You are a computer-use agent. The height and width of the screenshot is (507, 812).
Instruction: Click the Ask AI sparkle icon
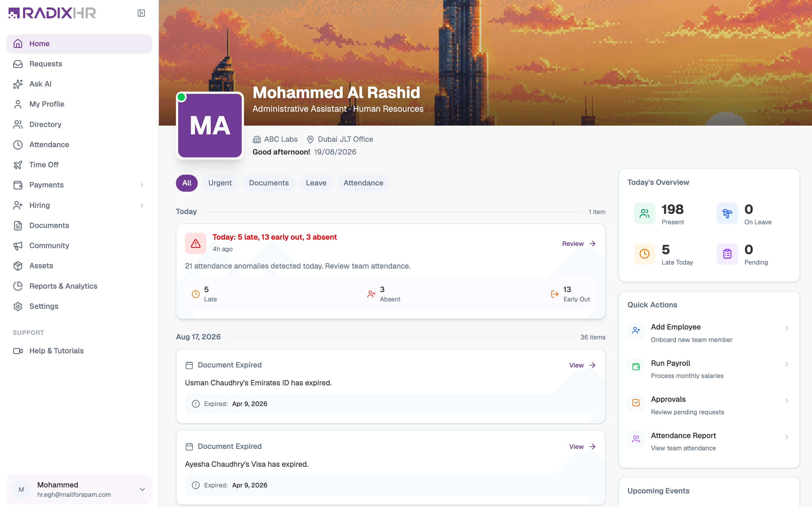tap(18, 84)
